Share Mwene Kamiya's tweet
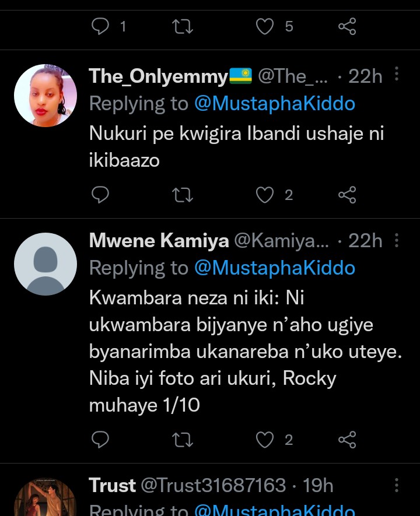Screen dimensions: 420x516 348,440
